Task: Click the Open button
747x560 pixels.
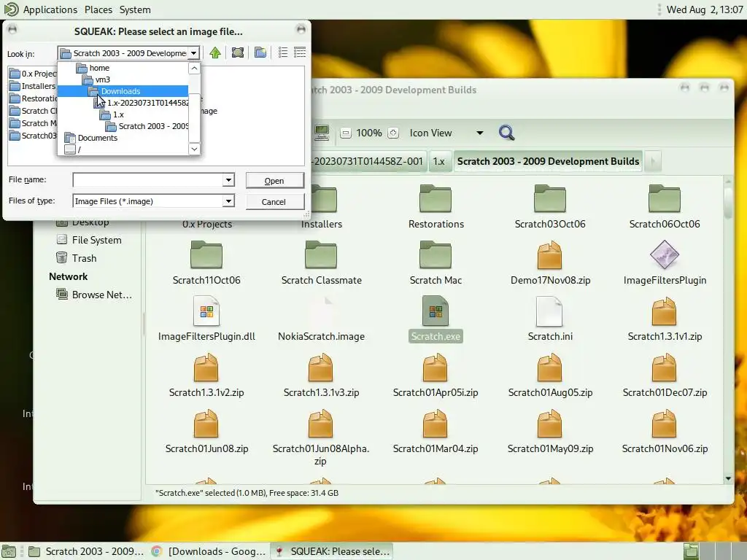Action: pos(274,181)
